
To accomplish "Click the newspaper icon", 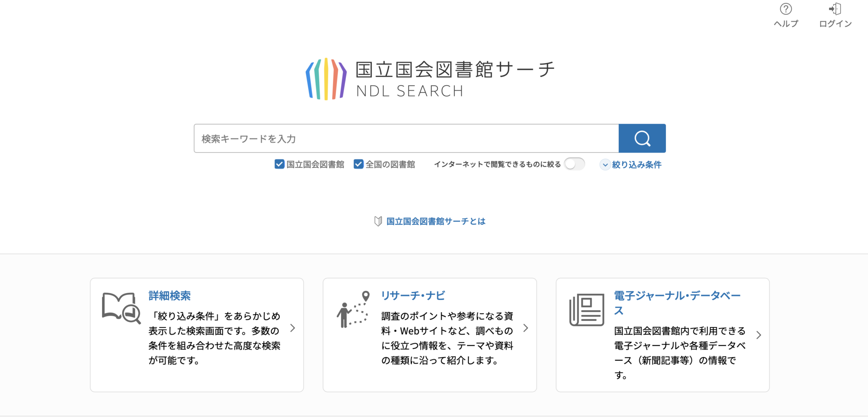I will (x=587, y=310).
